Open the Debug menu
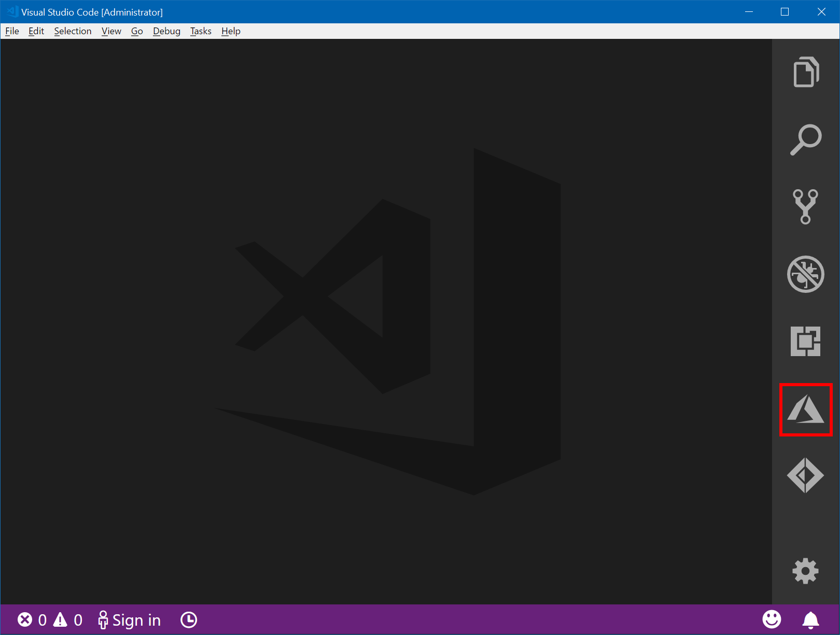Image resolution: width=840 pixels, height=635 pixels. 166,31
